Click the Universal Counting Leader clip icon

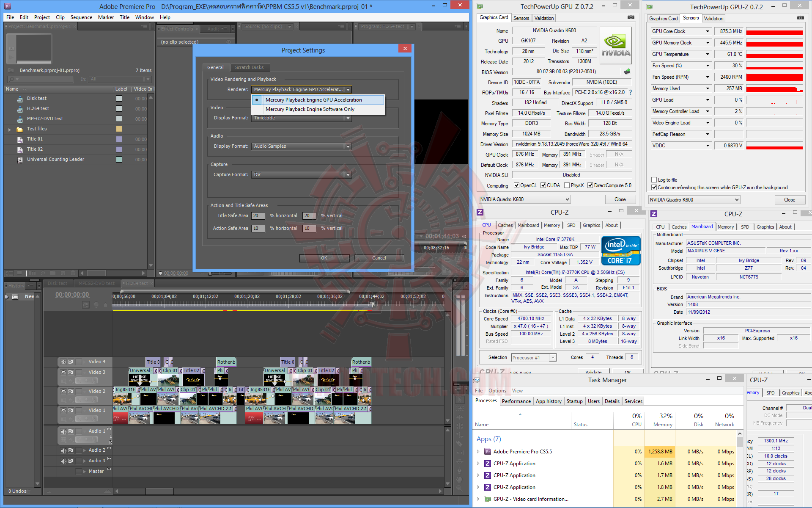click(x=20, y=160)
